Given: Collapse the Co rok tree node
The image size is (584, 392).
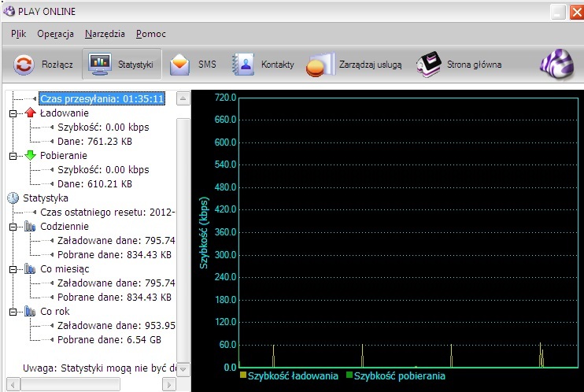Looking at the screenshot, I should coord(13,312).
